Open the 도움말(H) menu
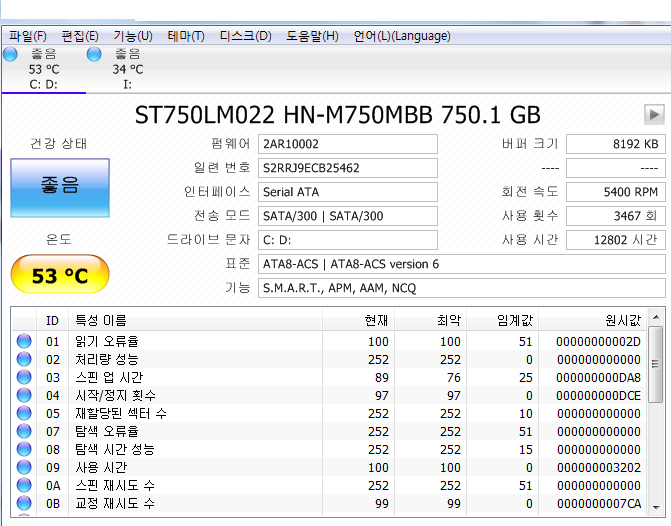 (x=312, y=36)
